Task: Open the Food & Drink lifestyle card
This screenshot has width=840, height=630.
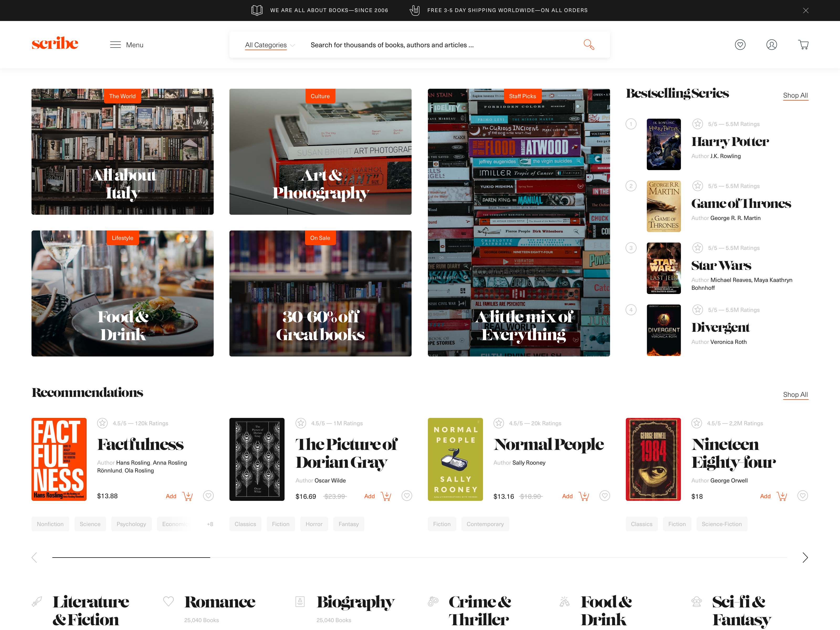Action: (123, 293)
